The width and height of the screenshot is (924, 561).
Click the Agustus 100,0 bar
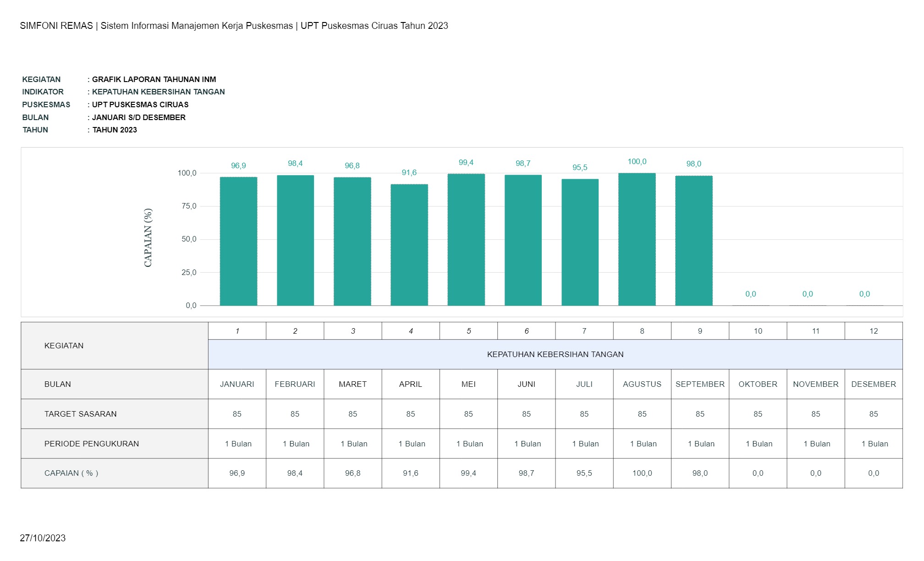point(637,239)
